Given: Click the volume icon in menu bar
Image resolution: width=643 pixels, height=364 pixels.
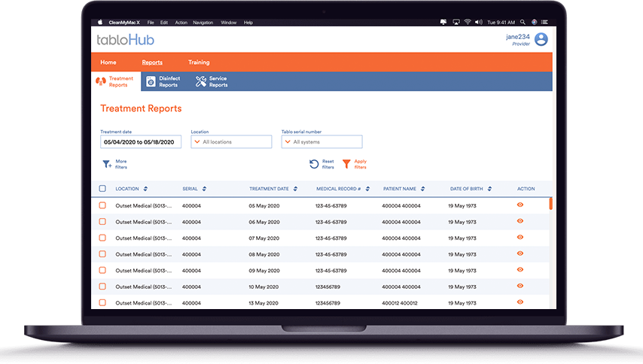Looking at the screenshot, I should (479, 22).
